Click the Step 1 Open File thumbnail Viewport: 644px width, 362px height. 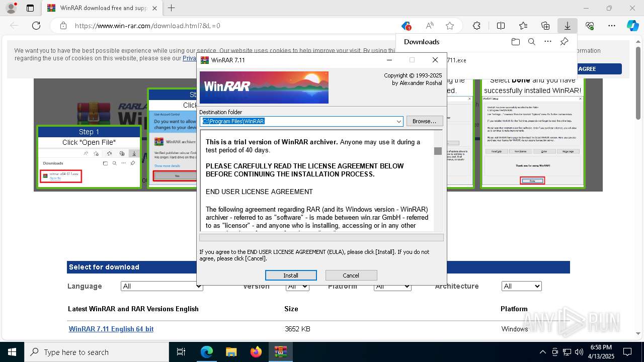click(89, 157)
